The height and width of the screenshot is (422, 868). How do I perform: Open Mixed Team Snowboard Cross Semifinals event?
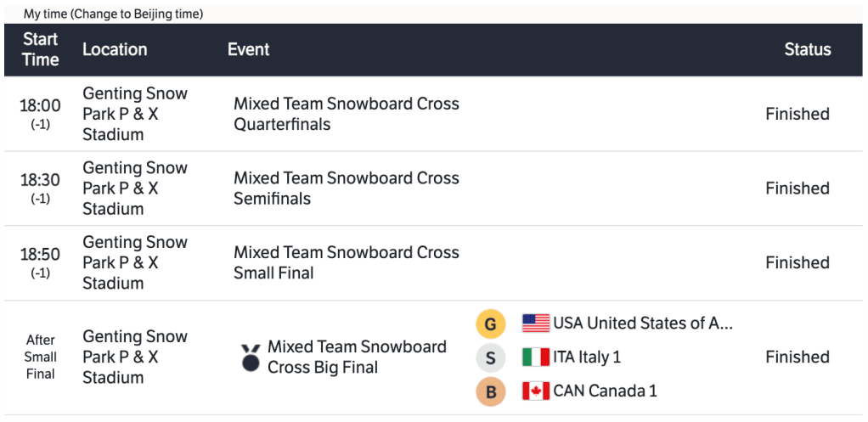tap(346, 188)
